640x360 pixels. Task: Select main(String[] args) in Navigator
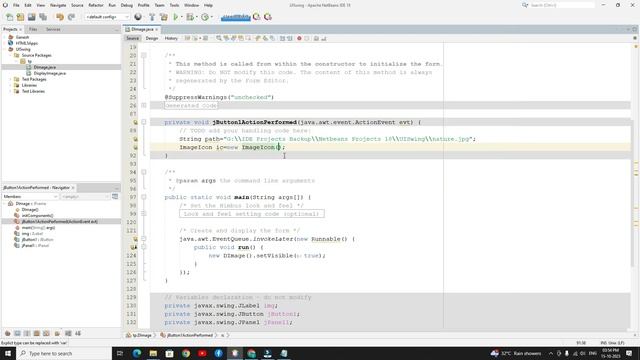[x=38, y=227]
